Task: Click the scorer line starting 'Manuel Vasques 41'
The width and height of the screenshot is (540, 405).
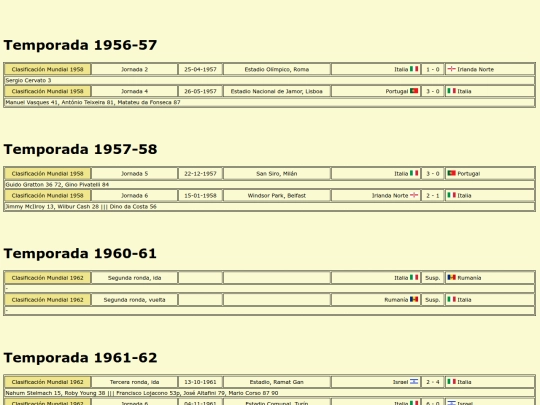Action: [93, 102]
